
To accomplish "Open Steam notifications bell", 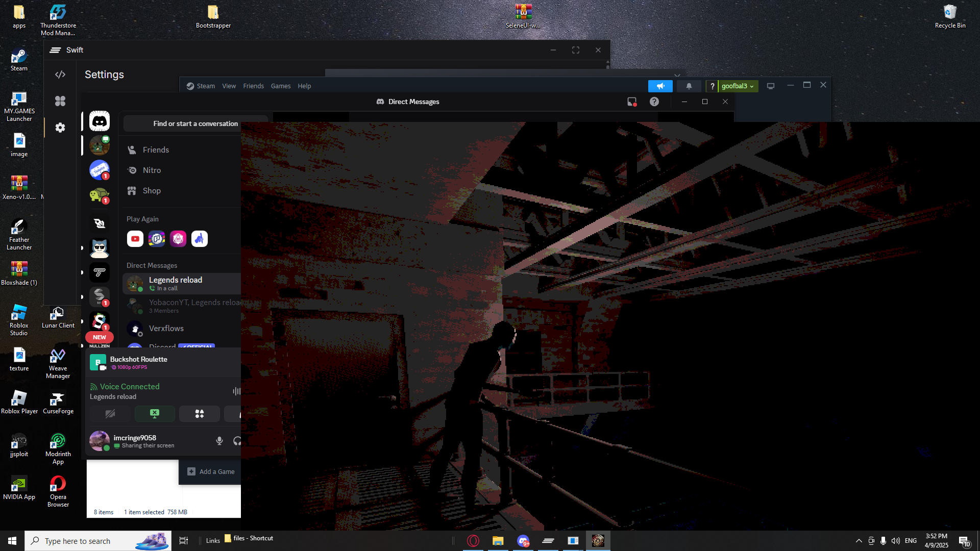I will point(689,86).
